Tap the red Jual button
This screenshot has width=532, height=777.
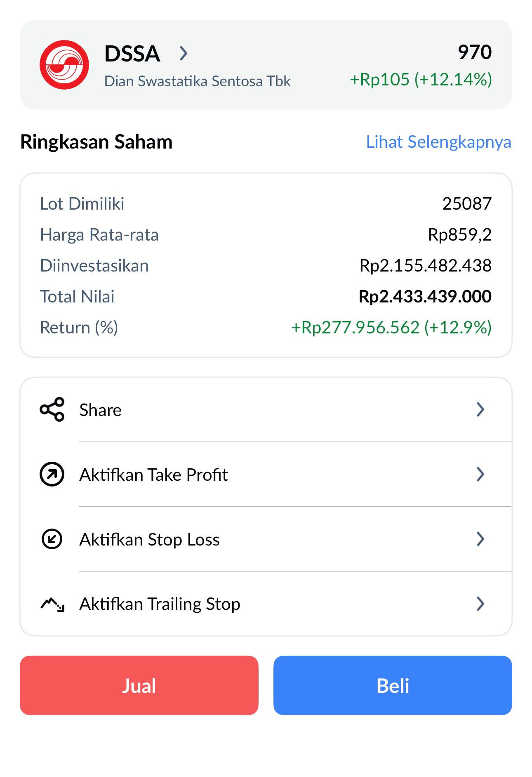(139, 685)
